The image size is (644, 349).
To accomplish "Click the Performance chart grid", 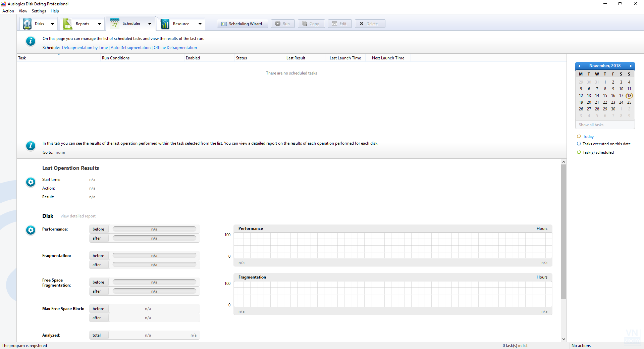I will coord(393,246).
